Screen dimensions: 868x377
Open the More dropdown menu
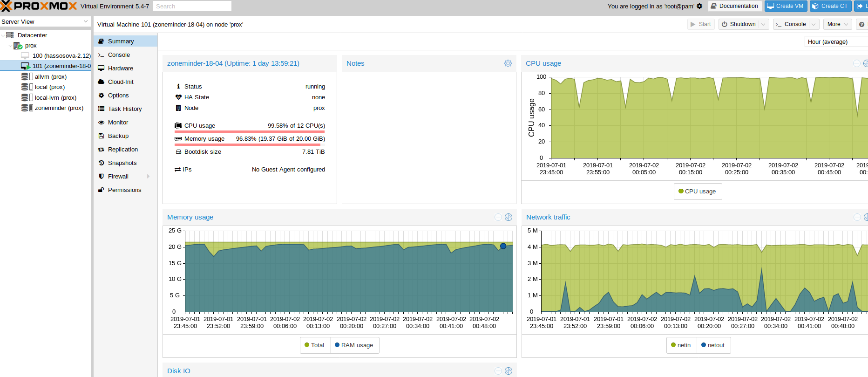(x=838, y=24)
